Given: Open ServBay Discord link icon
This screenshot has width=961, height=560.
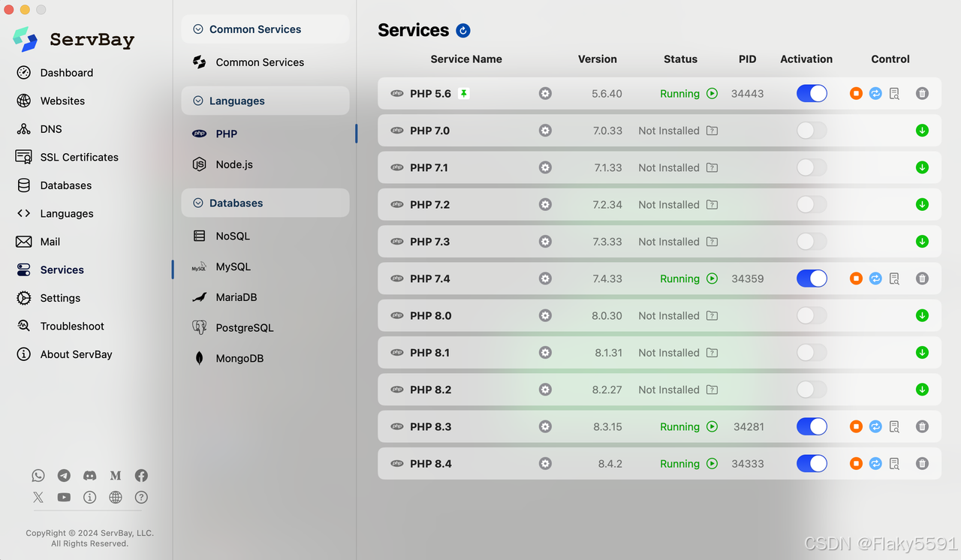Looking at the screenshot, I should pos(90,475).
